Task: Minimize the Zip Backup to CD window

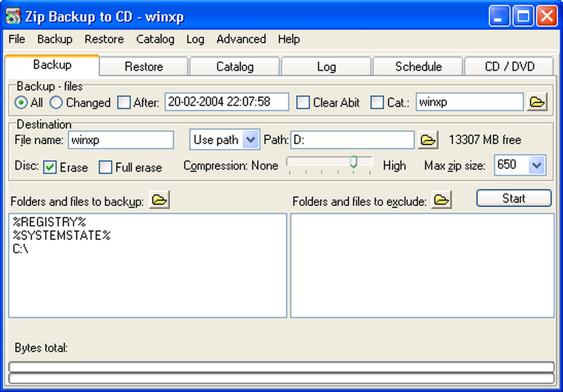Action: click(x=499, y=16)
